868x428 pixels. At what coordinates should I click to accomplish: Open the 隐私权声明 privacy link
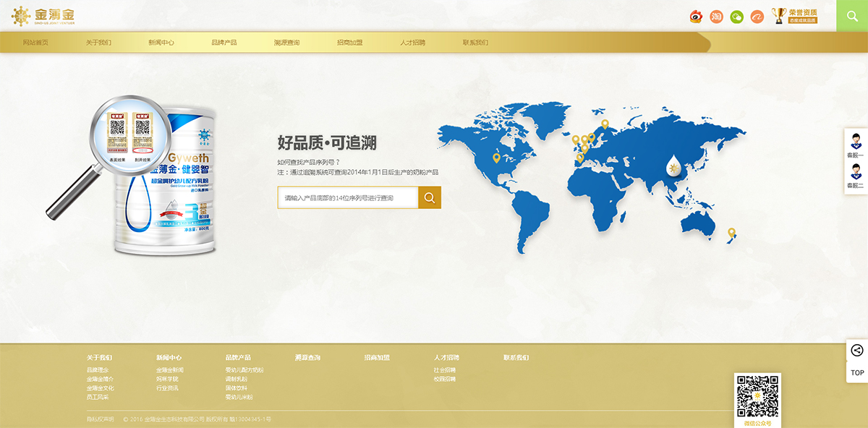pos(101,419)
